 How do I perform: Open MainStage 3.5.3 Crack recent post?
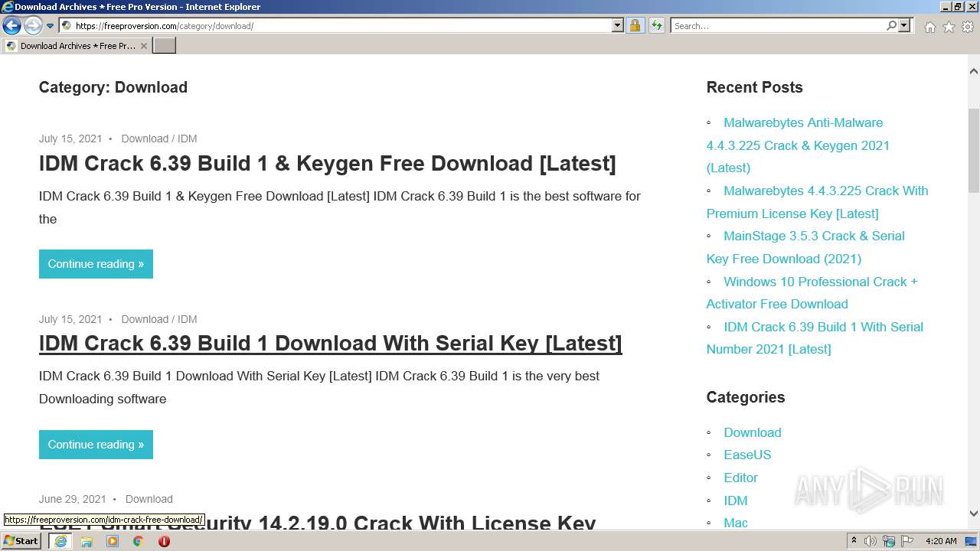point(805,247)
